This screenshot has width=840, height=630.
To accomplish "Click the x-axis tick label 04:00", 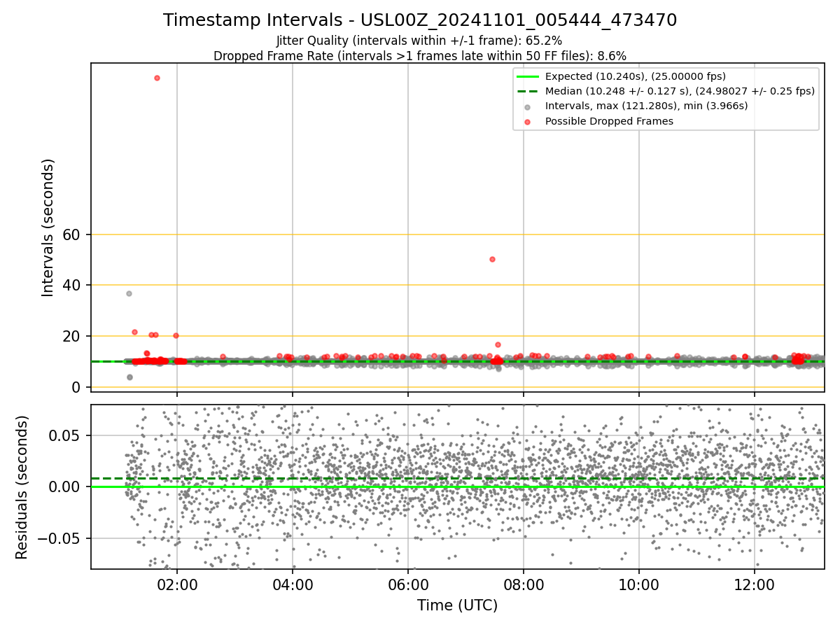I will point(293,584).
